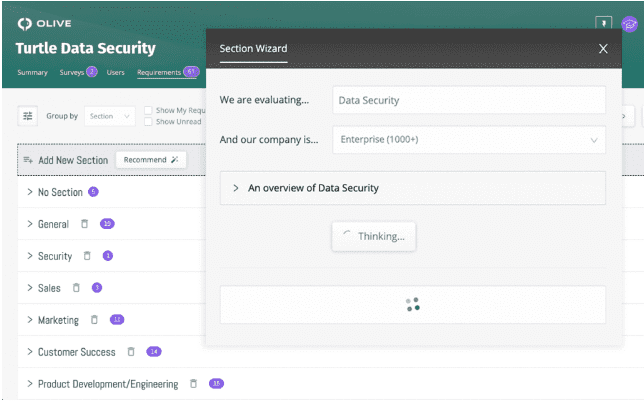Delete Product Development/Engineering section trash icon
The height and width of the screenshot is (404, 644).
coord(193,384)
